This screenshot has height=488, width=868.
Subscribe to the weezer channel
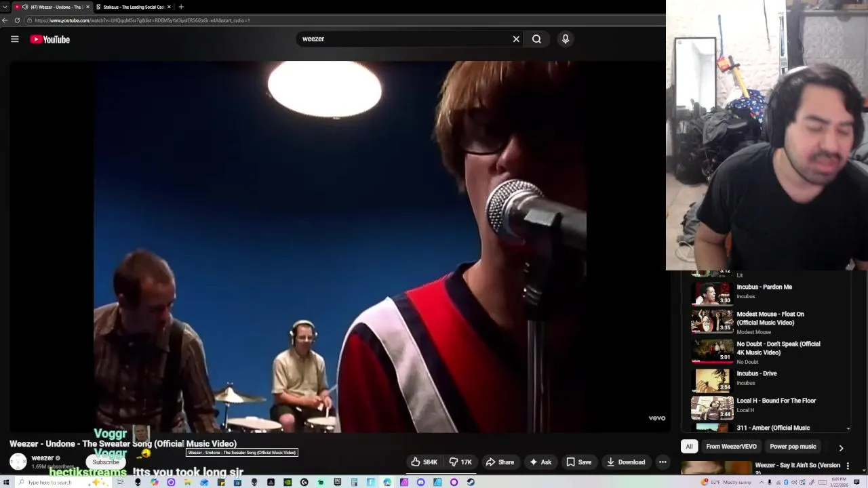[106, 462]
